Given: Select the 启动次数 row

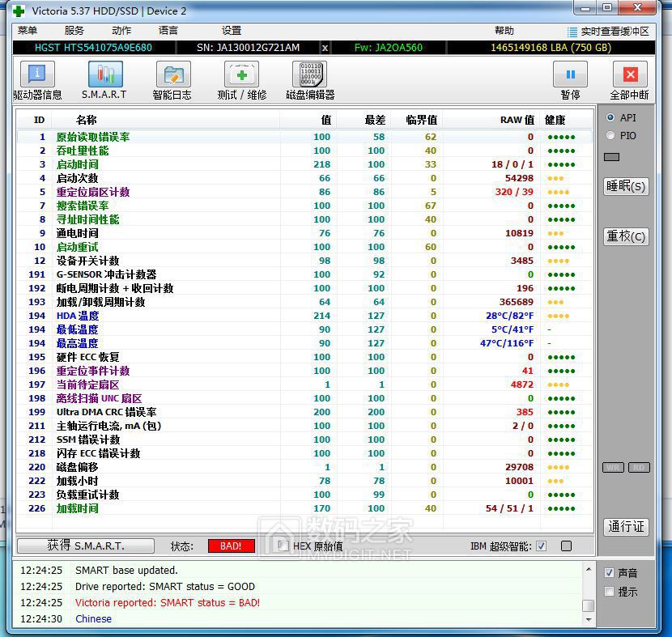Looking at the screenshot, I should (x=304, y=178).
